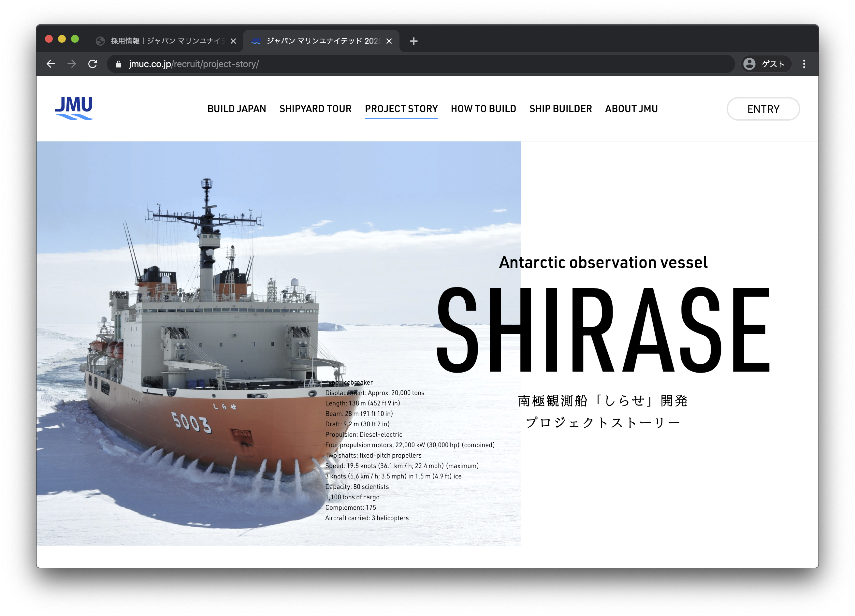
Task: Click the address bar URL field
Action: pos(421,64)
